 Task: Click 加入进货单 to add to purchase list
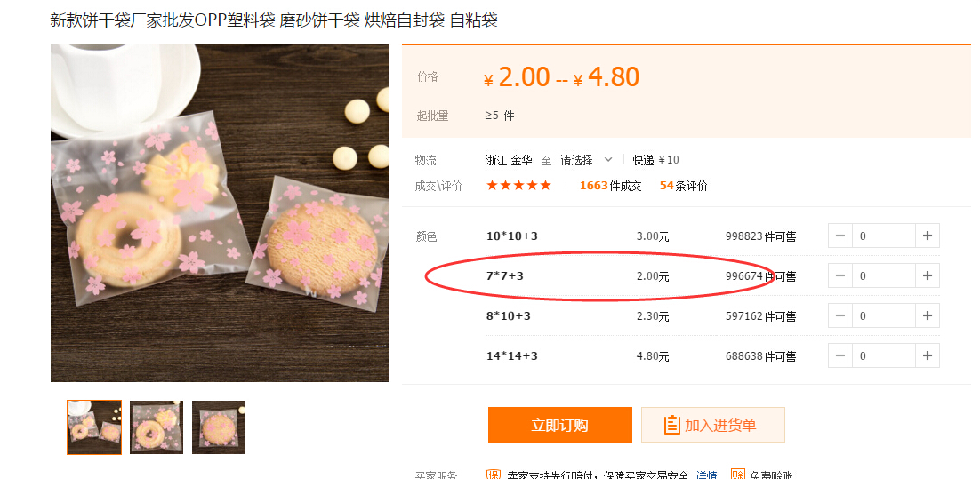(x=712, y=425)
